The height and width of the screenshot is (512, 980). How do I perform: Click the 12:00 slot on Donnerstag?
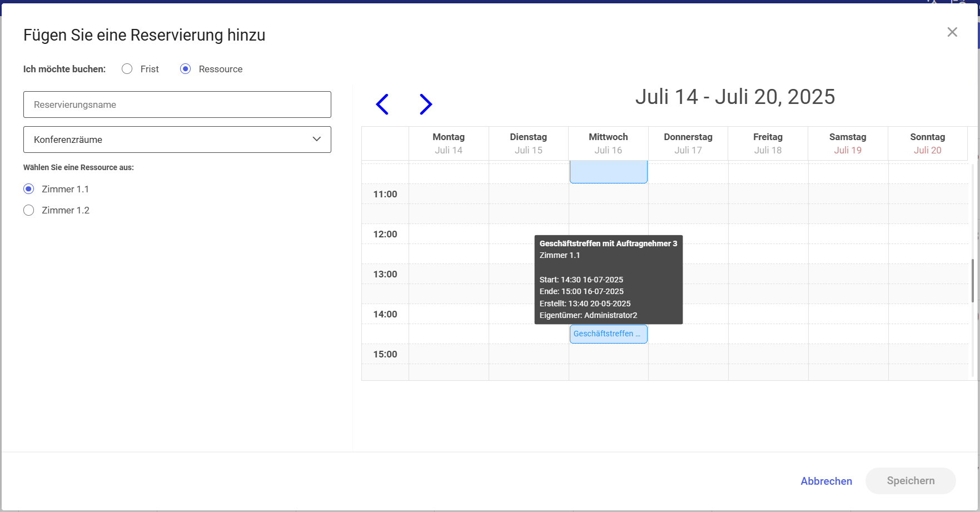[x=688, y=234]
